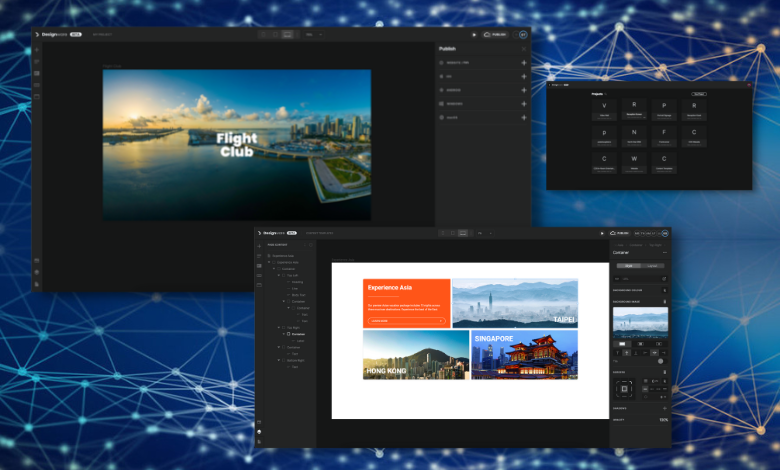
Task: Open user avatar in Flight Club window
Action: [523, 34]
